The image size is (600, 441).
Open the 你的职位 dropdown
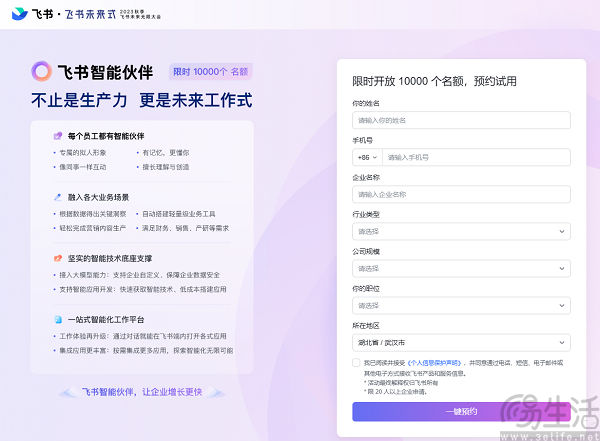click(461, 305)
